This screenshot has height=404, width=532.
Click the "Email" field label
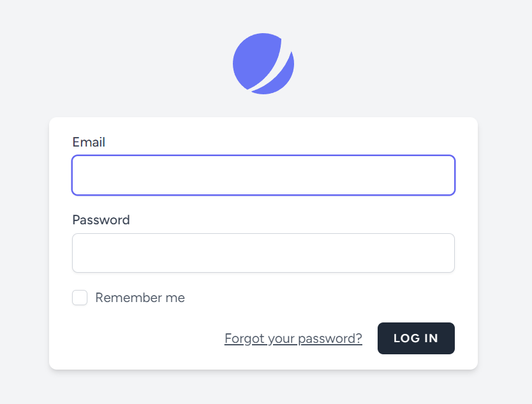coord(89,142)
